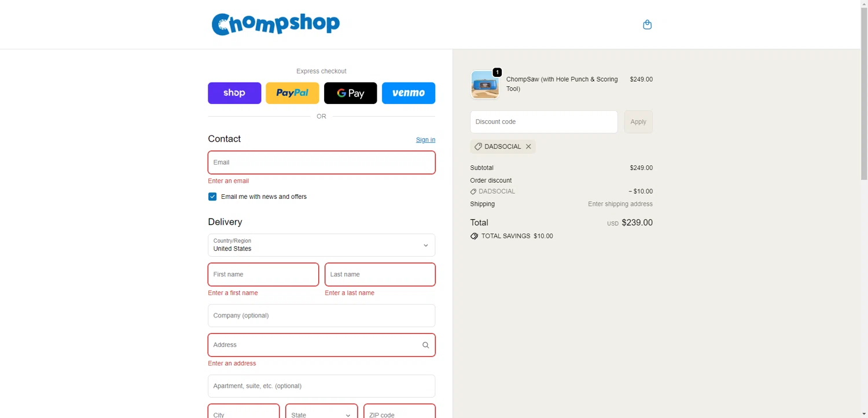This screenshot has height=418, width=868.
Task: Pay with Shop Pay express checkout
Action: point(234,93)
